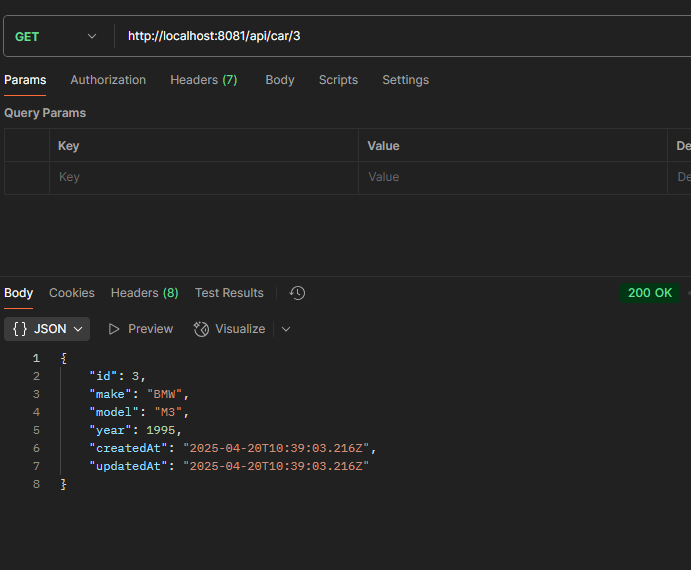Click the closing brace on line 8

[x=63, y=484]
